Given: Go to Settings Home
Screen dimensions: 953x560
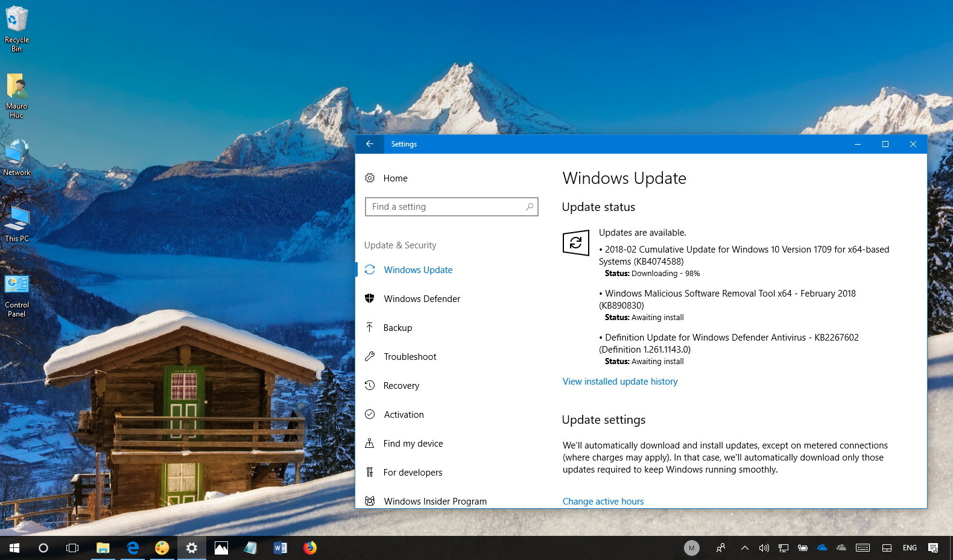Looking at the screenshot, I should click(x=387, y=178).
